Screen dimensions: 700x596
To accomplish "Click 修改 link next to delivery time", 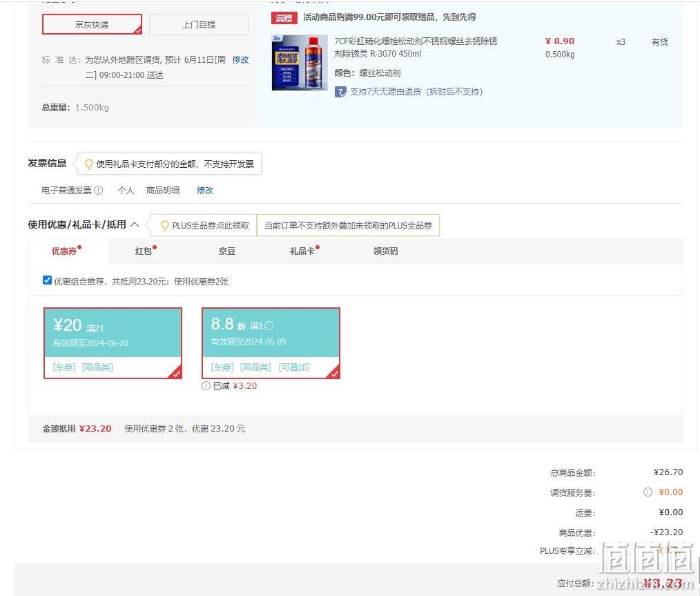I will pos(241,60).
